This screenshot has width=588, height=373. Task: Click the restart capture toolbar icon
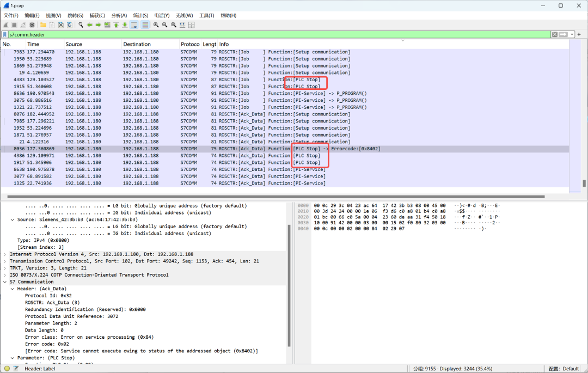coord(23,25)
